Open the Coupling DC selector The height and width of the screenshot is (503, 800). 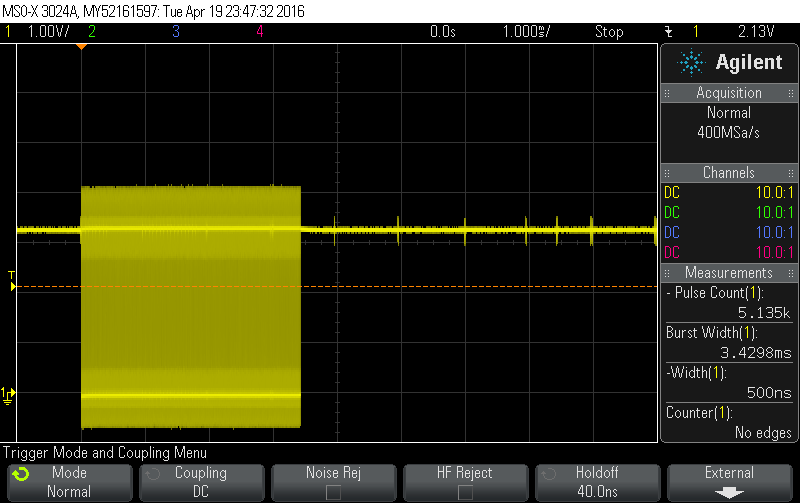[200, 482]
